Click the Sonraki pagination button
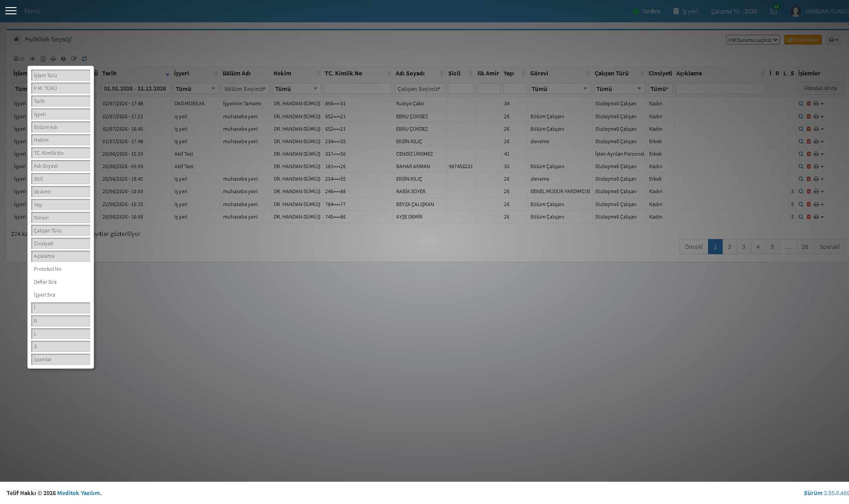Viewport: 849px width, 504px height. click(829, 247)
